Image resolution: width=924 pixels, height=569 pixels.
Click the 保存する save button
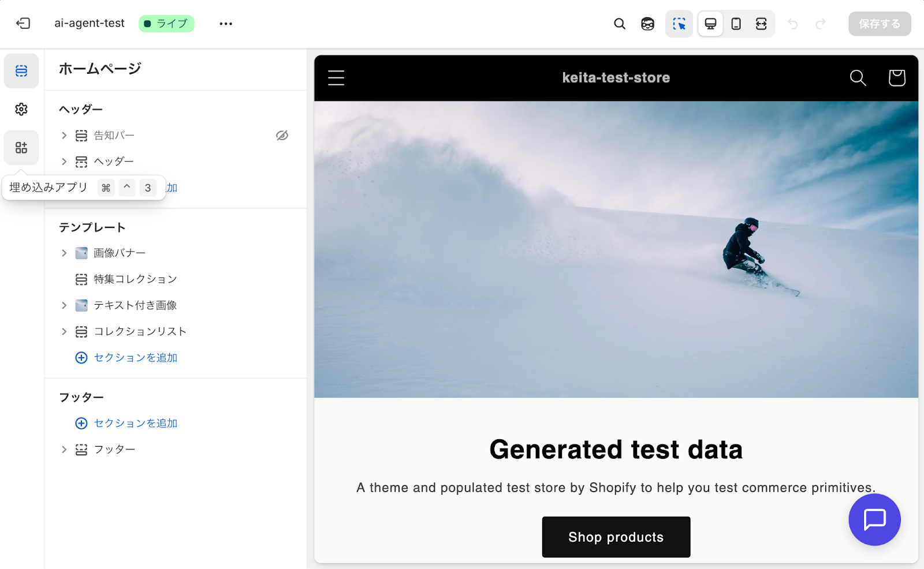880,24
